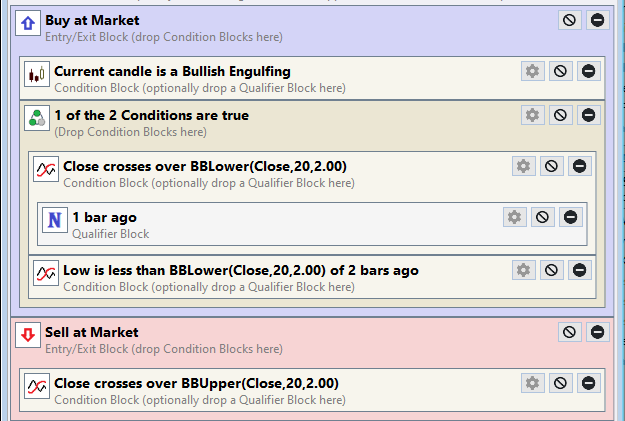
Task: Open settings gear for 1 bar ago qualifier
Action: pos(515,217)
